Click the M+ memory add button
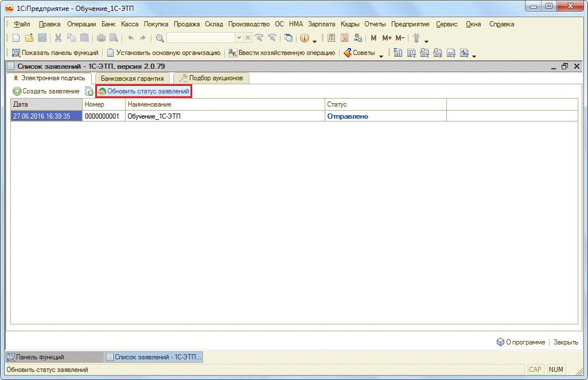Screen dimensions: 588x380 click(387, 38)
